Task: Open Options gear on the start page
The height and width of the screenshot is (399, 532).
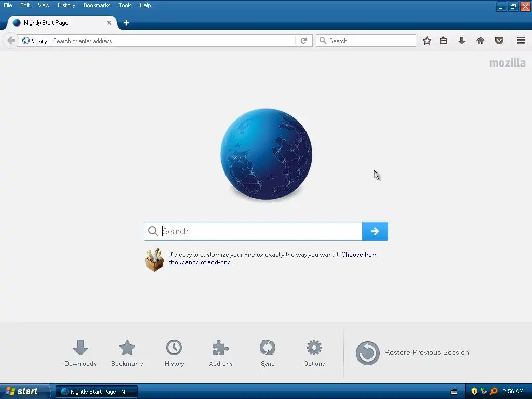Action: pyautogui.click(x=314, y=353)
